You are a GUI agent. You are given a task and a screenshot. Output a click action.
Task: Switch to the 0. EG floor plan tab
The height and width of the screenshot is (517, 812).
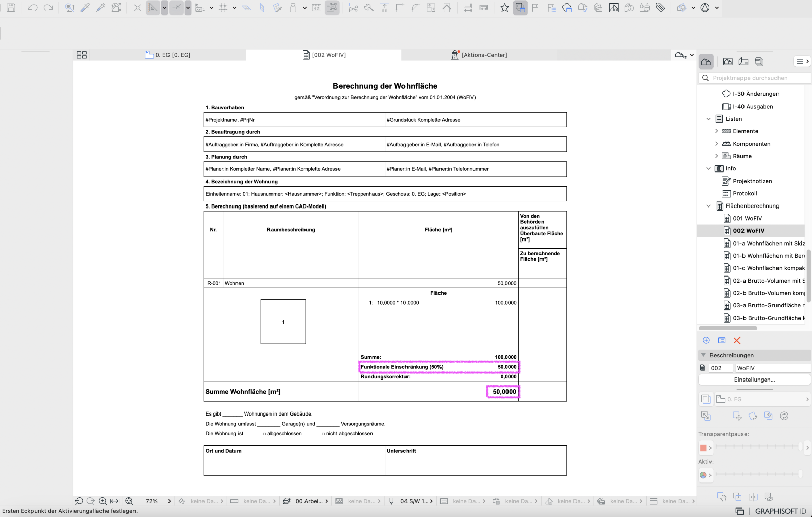[168, 55]
